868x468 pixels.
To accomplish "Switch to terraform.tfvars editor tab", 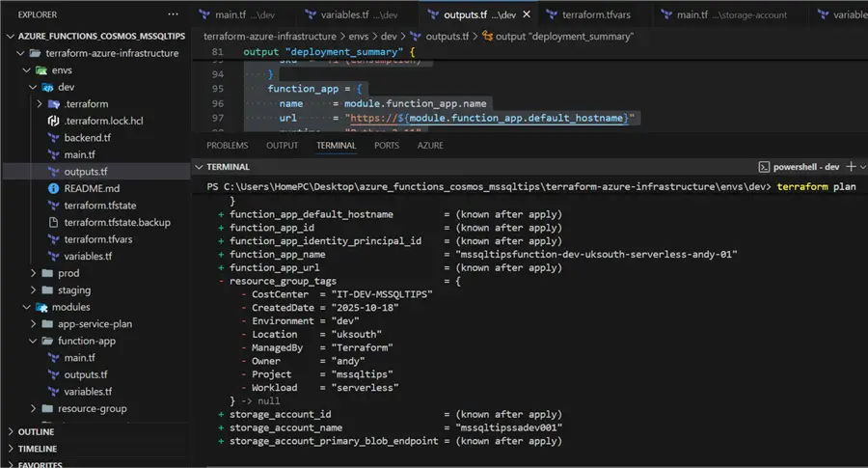I will pos(596,14).
